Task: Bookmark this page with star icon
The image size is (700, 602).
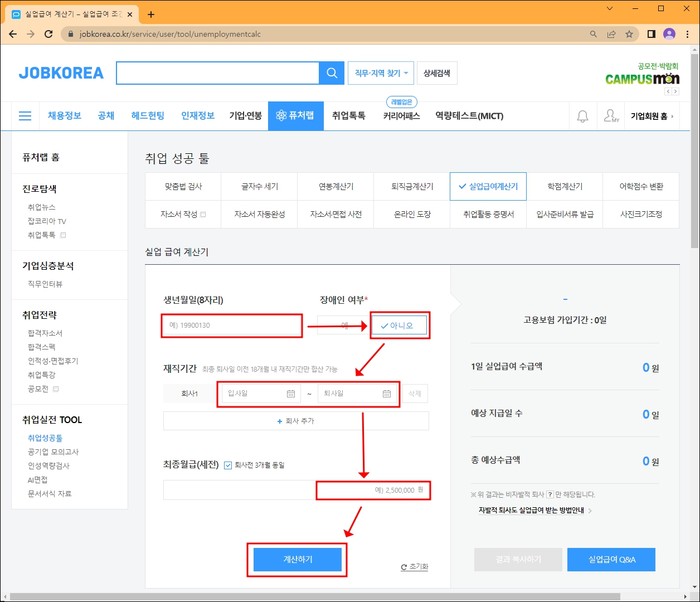Action: (x=629, y=34)
